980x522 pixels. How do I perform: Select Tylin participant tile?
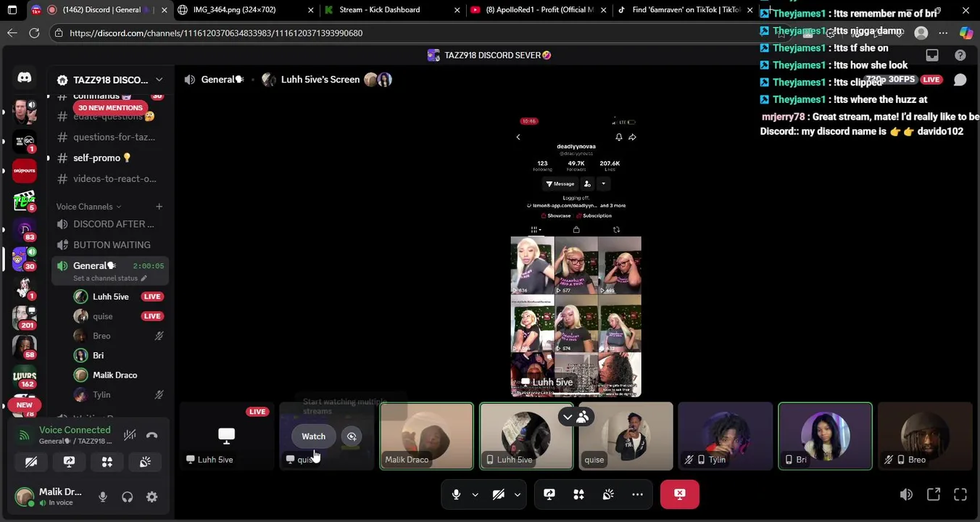[x=726, y=436]
